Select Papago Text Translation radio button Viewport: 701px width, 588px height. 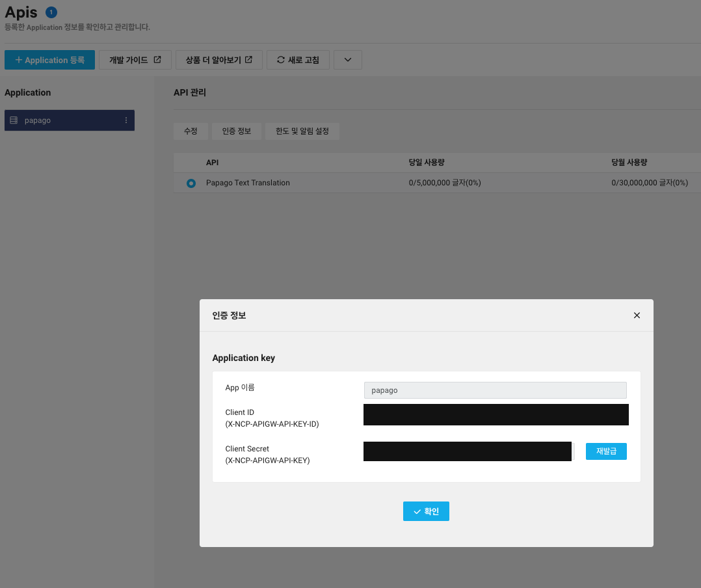pos(191,183)
